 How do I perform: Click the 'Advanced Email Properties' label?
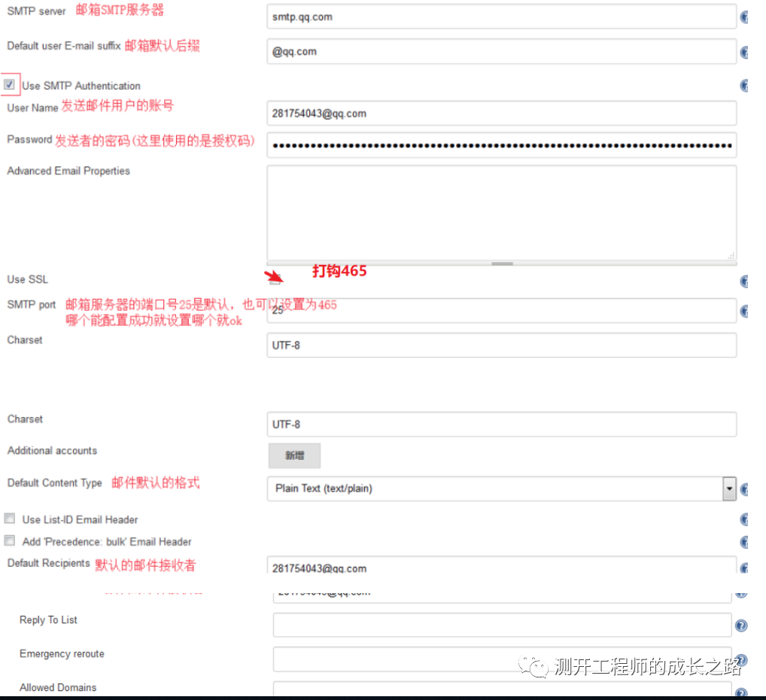click(x=68, y=171)
